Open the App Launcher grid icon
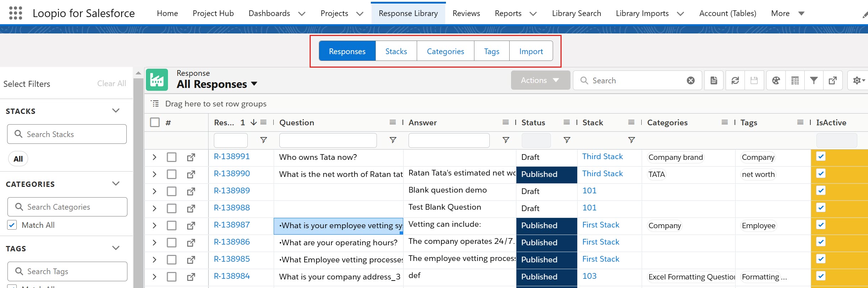This screenshot has width=868, height=288. pyautogui.click(x=15, y=13)
